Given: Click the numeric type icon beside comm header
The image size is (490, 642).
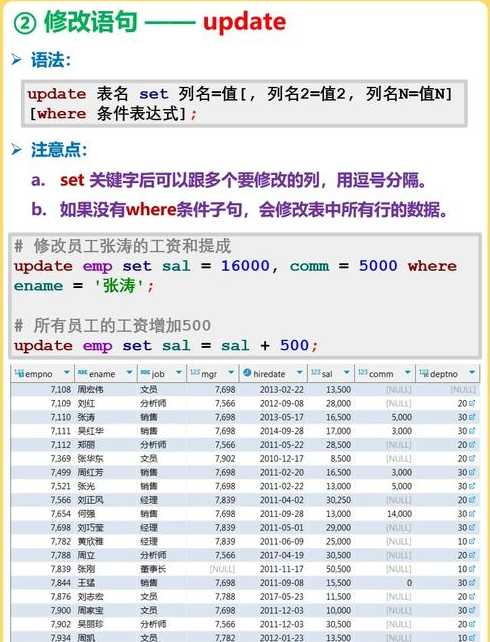Looking at the screenshot, I should [363, 373].
